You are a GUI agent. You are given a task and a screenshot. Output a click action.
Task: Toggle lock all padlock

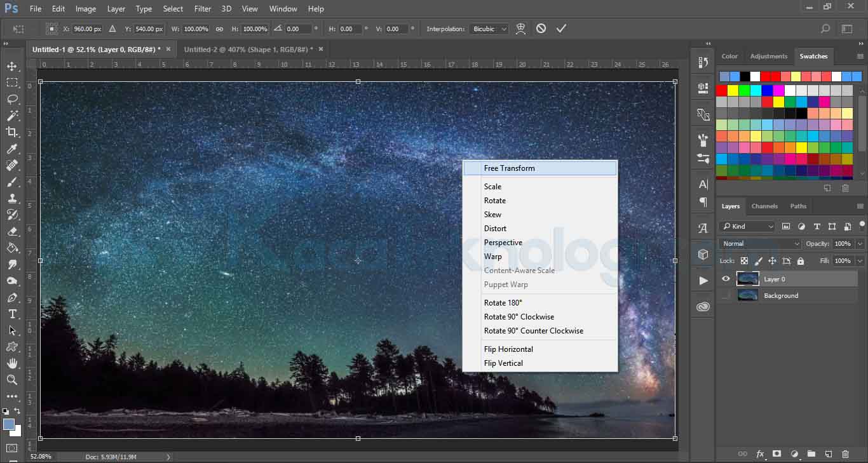click(x=800, y=261)
